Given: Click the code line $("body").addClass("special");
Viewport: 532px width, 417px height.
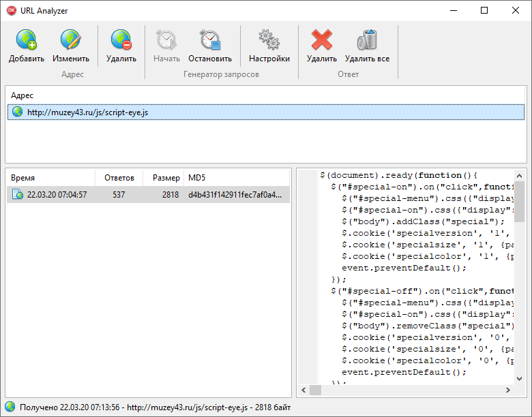Looking at the screenshot, I should (x=424, y=221).
